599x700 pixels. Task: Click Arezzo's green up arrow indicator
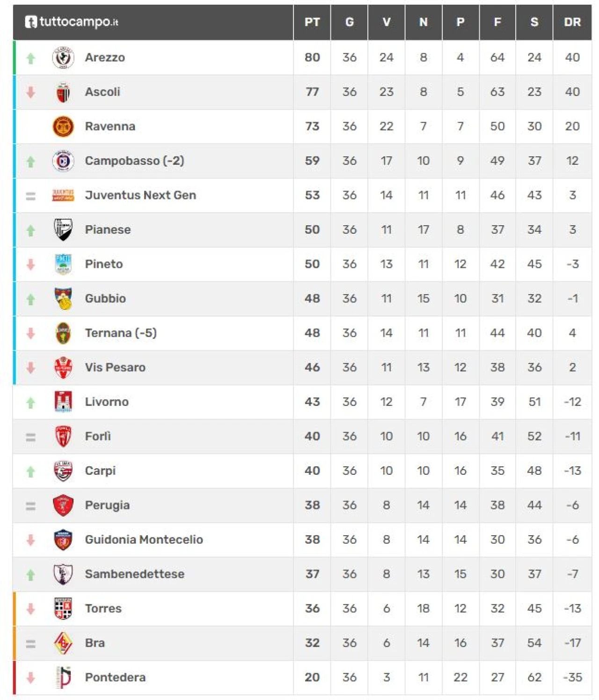click(x=31, y=58)
